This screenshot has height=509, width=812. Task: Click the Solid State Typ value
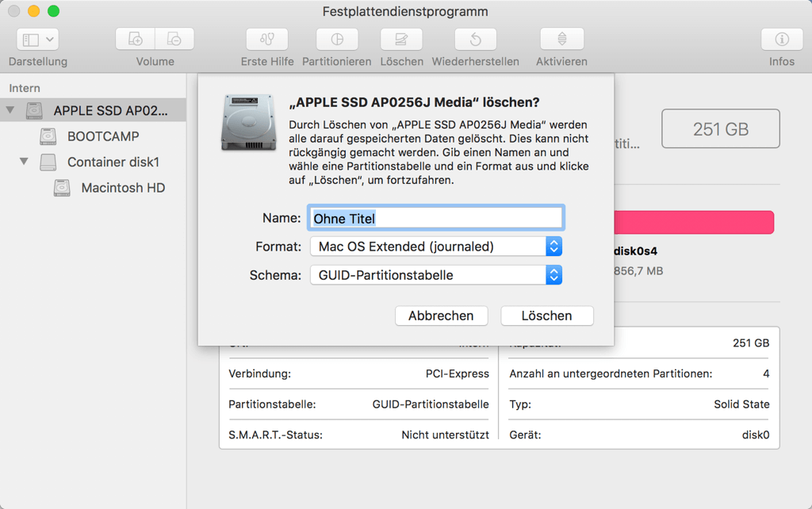pyautogui.click(x=741, y=404)
